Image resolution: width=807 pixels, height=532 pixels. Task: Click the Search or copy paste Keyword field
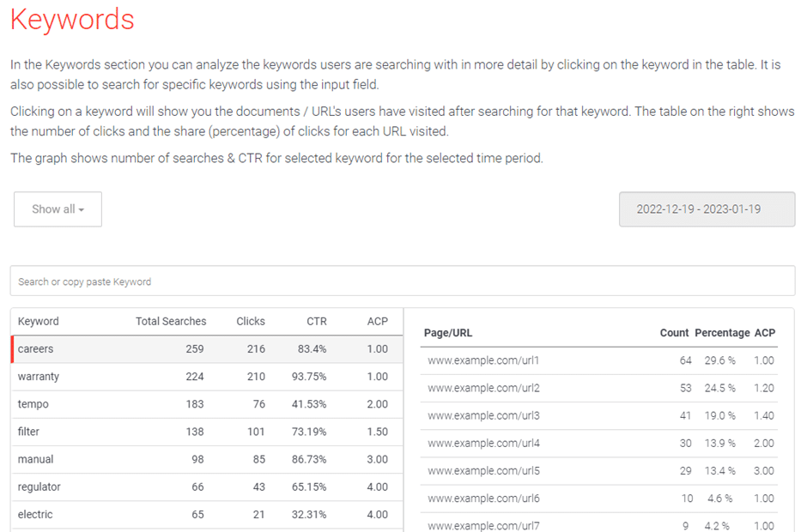402,281
